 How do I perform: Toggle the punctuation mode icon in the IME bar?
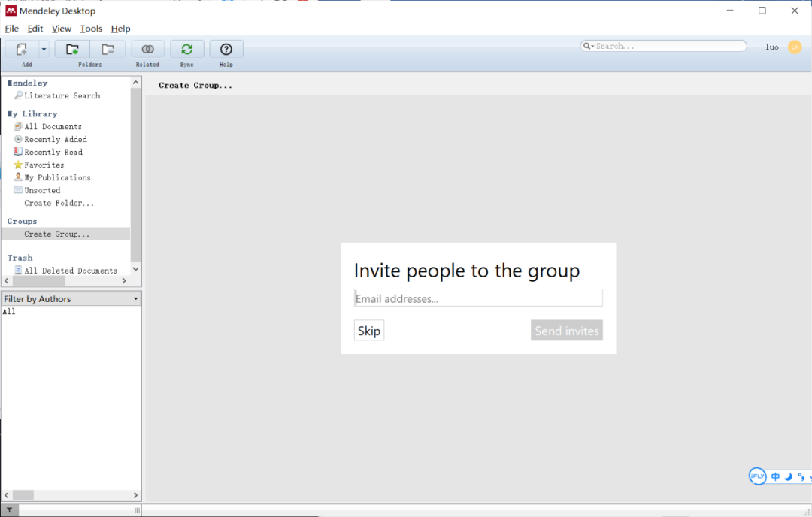click(801, 476)
